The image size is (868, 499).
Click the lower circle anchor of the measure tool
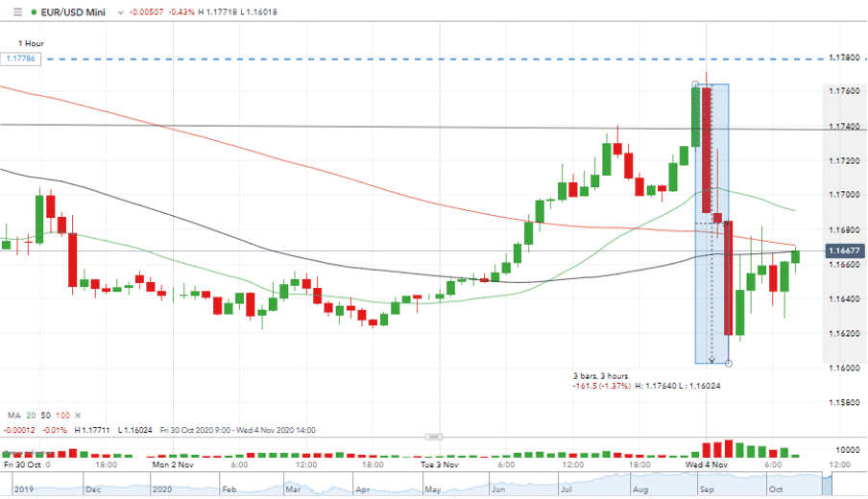click(x=729, y=364)
